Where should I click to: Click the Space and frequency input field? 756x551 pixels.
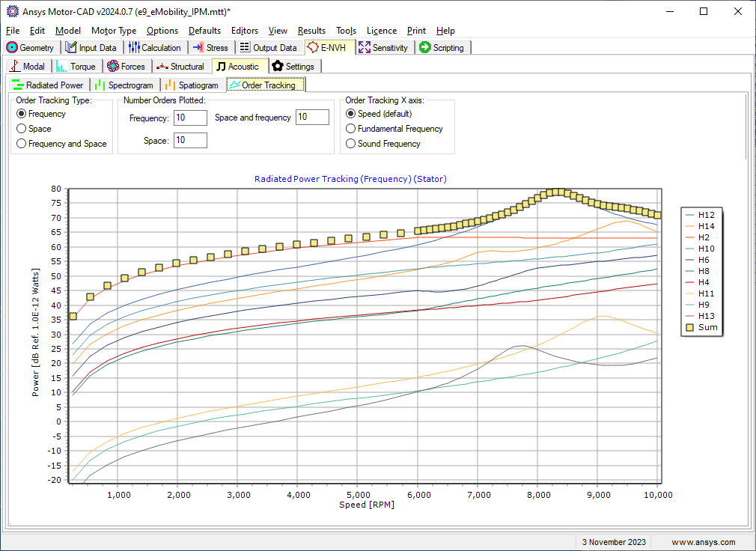(x=312, y=117)
